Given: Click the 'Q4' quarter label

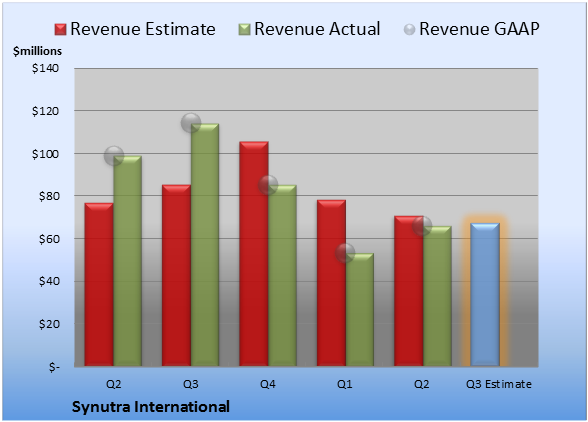Looking at the screenshot, I should pos(268,384).
